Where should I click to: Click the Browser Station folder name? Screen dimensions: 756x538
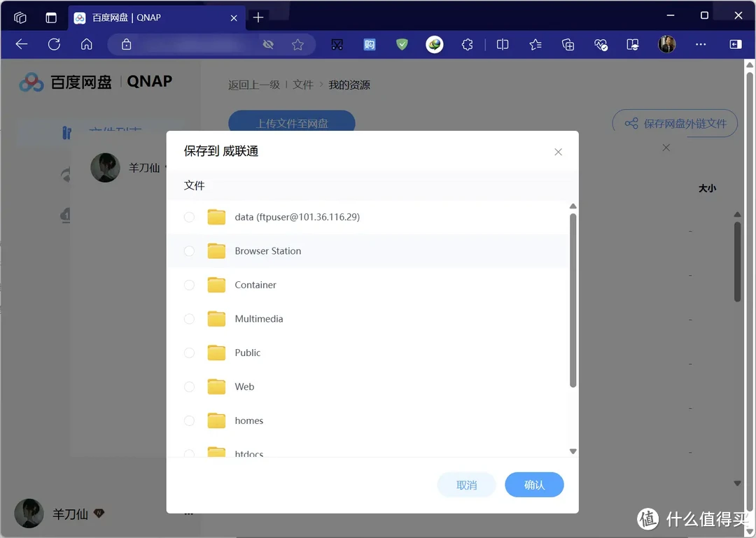click(268, 251)
